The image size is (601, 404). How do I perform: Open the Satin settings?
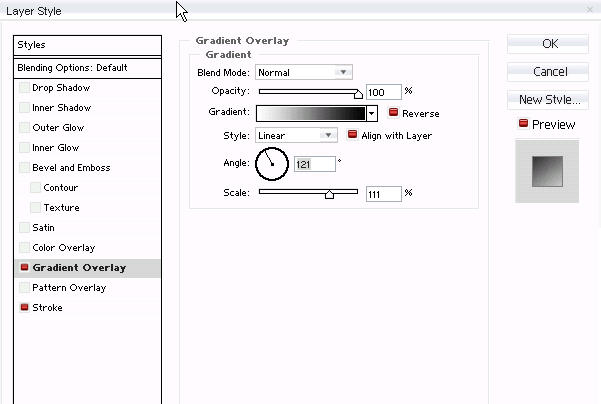pos(43,228)
